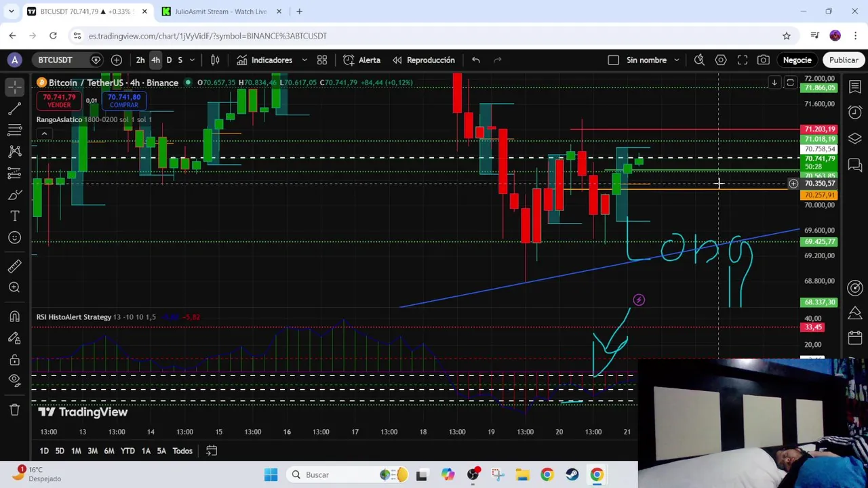Expand the timeframe interval dropdown
The width and height of the screenshot is (868, 488).
tap(192, 60)
